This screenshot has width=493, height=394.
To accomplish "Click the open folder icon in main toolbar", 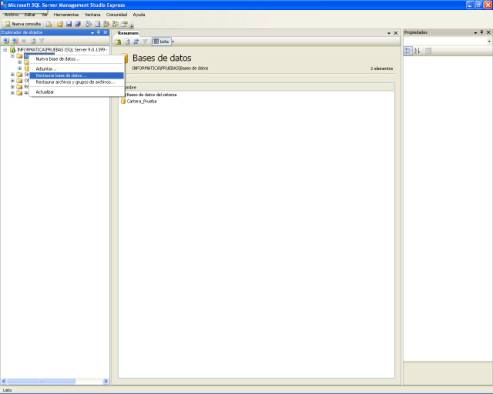I will pyautogui.click(x=60, y=24).
